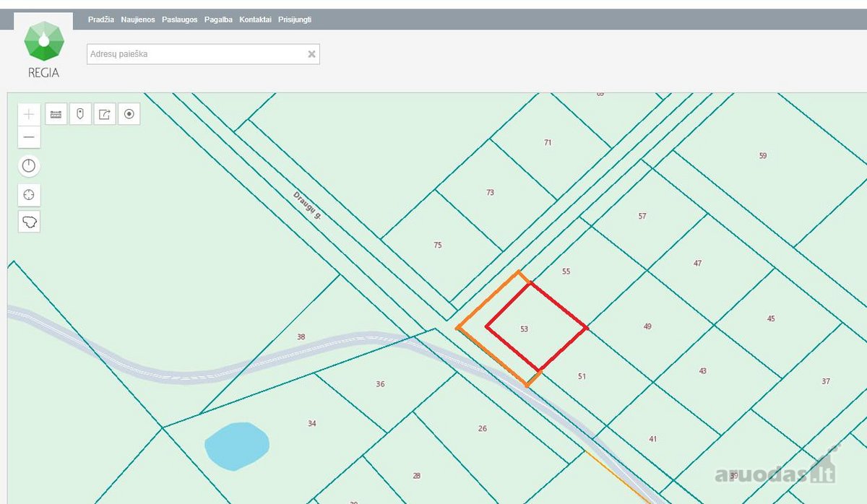Click the crosshair locate button
Image resolution: width=867 pixels, height=504 pixels.
point(29,194)
